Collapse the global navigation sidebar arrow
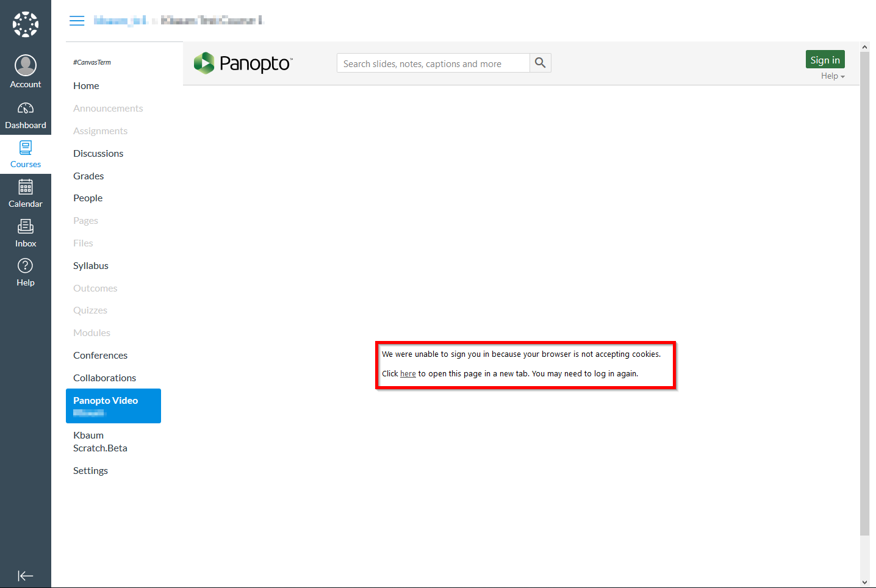The width and height of the screenshot is (876, 588). pos(26,576)
